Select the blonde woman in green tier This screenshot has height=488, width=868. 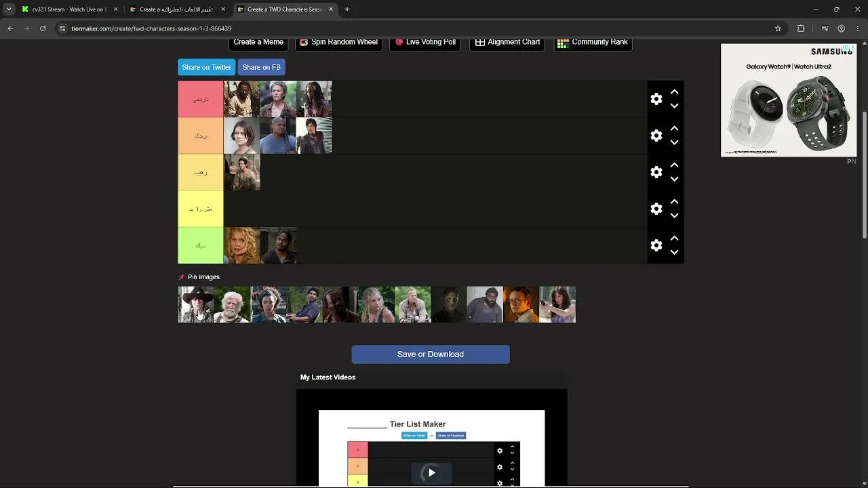click(x=242, y=245)
